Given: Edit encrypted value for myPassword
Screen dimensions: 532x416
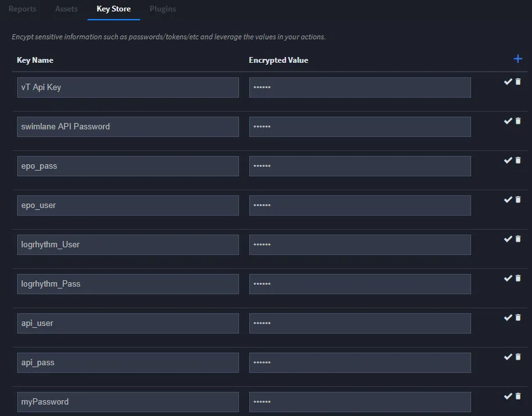Looking at the screenshot, I should [x=360, y=402].
